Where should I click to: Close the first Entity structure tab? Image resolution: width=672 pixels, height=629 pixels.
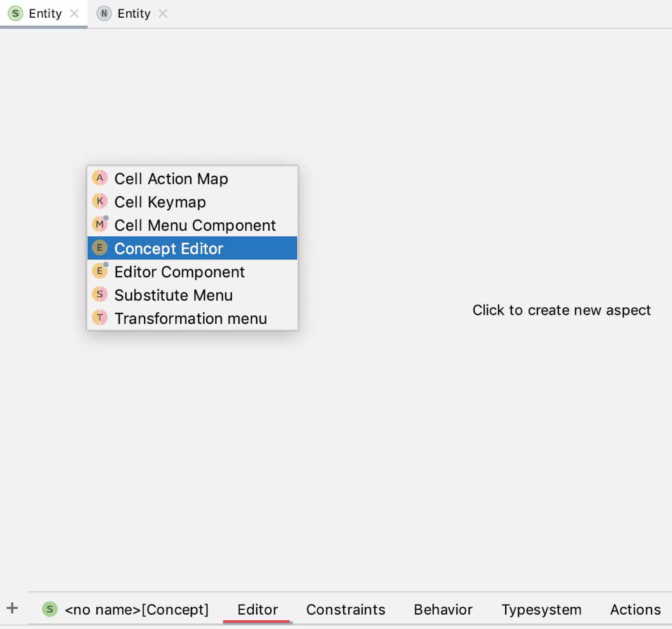click(74, 13)
